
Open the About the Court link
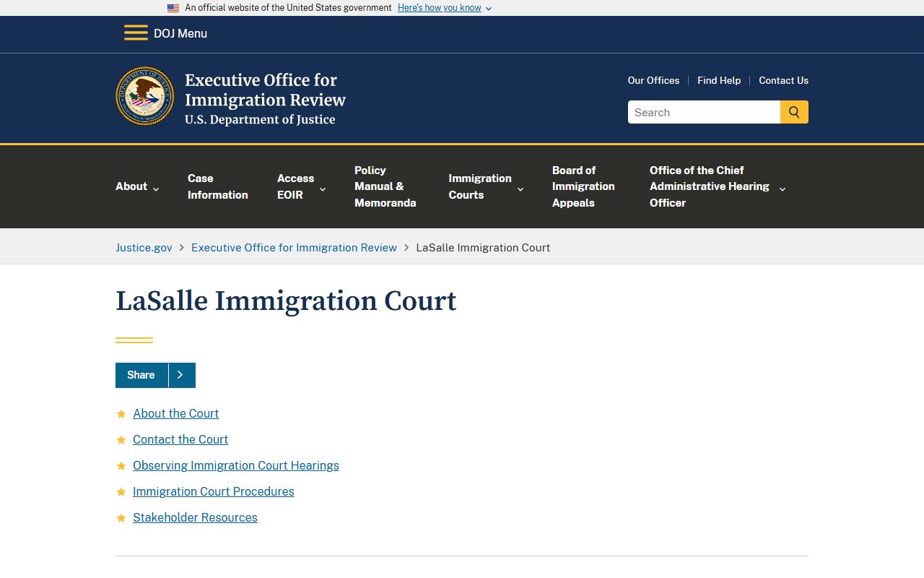tap(175, 413)
